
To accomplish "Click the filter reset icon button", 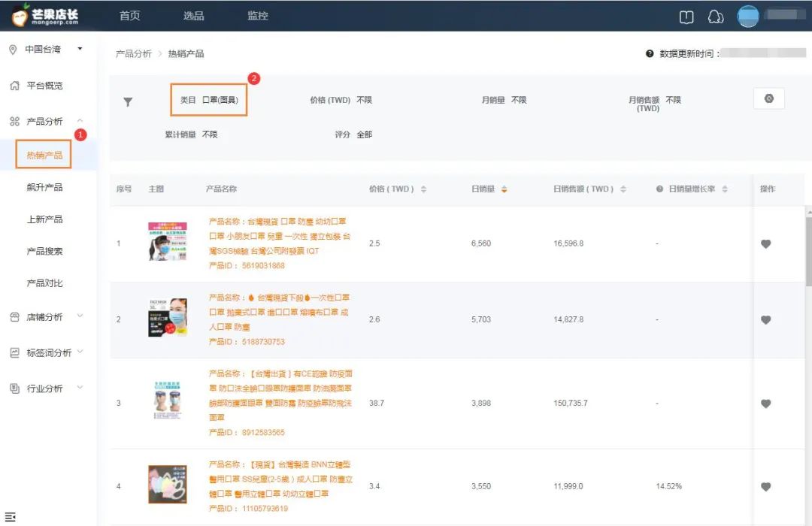I will (768, 98).
